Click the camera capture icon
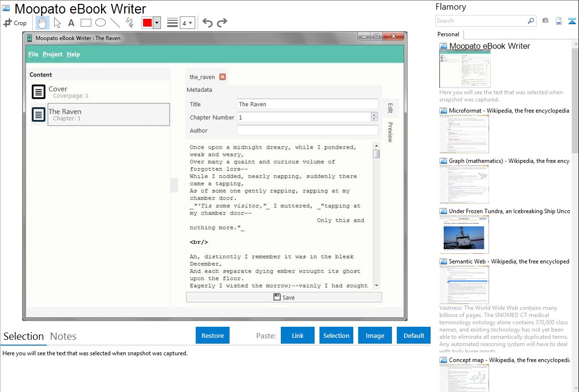Image resolution: width=579 pixels, height=392 pixels. click(545, 21)
